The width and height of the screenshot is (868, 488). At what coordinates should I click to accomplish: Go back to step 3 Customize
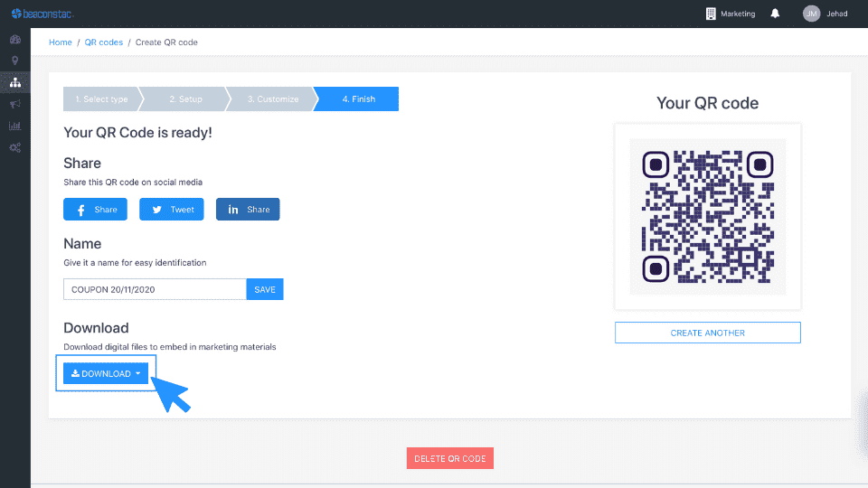coord(273,99)
